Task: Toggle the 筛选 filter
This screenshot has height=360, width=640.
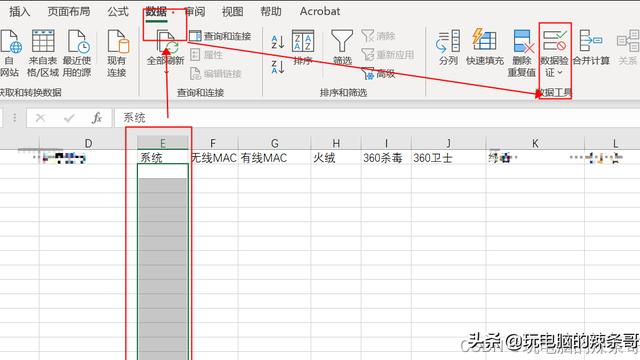Action: [x=342, y=47]
